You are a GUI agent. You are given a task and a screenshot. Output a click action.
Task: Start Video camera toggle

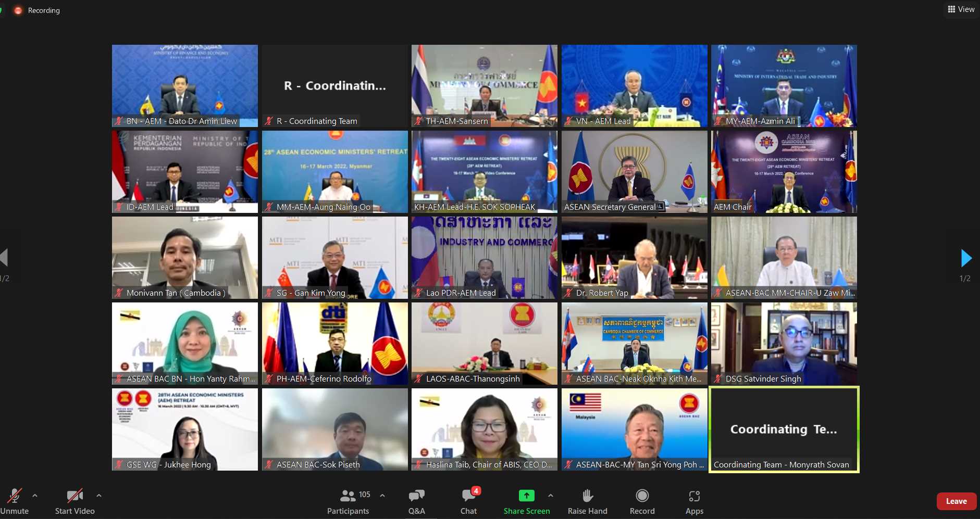75,501
